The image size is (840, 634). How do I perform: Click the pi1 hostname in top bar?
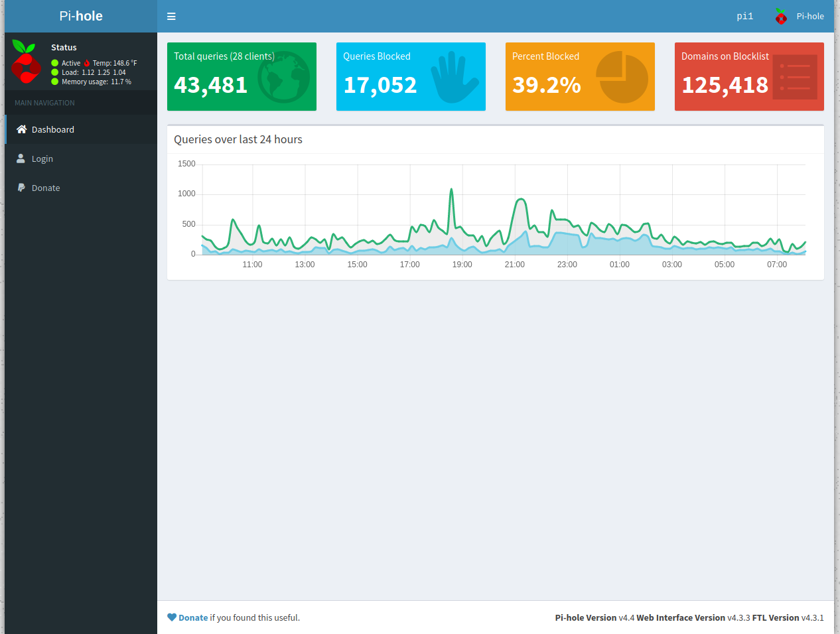tap(744, 17)
